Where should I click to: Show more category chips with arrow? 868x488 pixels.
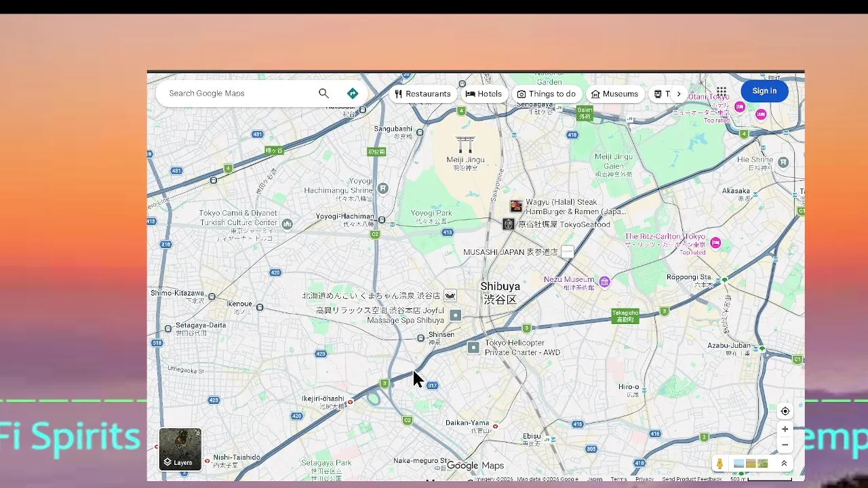[678, 94]
